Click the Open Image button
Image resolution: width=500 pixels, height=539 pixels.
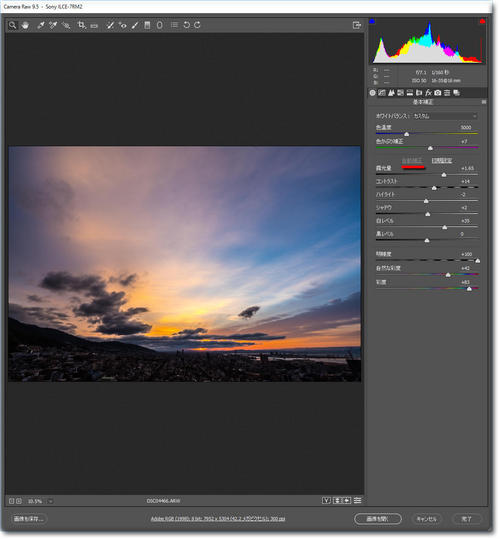(x=378, y=519)
